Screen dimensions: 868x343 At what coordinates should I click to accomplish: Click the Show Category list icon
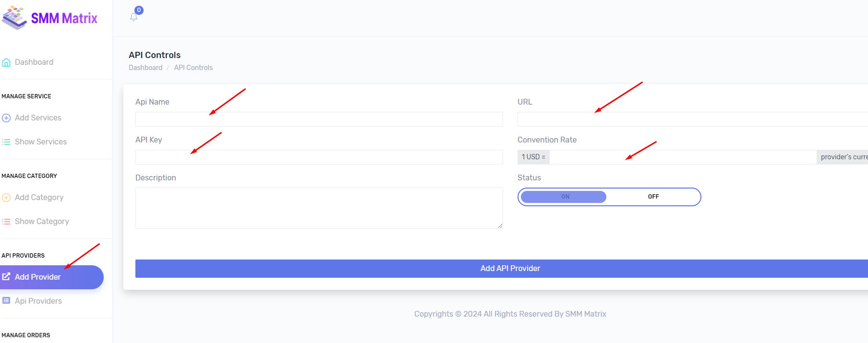click(x=6, y=222)
